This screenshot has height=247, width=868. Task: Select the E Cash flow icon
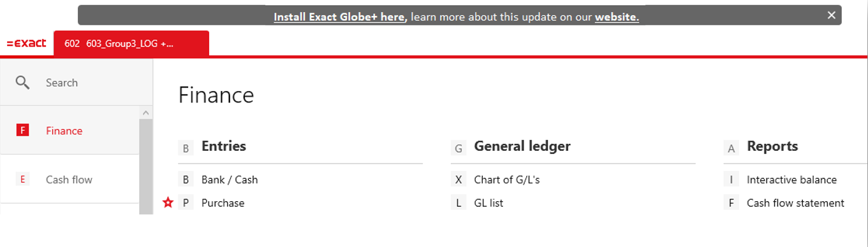point(23,180)
